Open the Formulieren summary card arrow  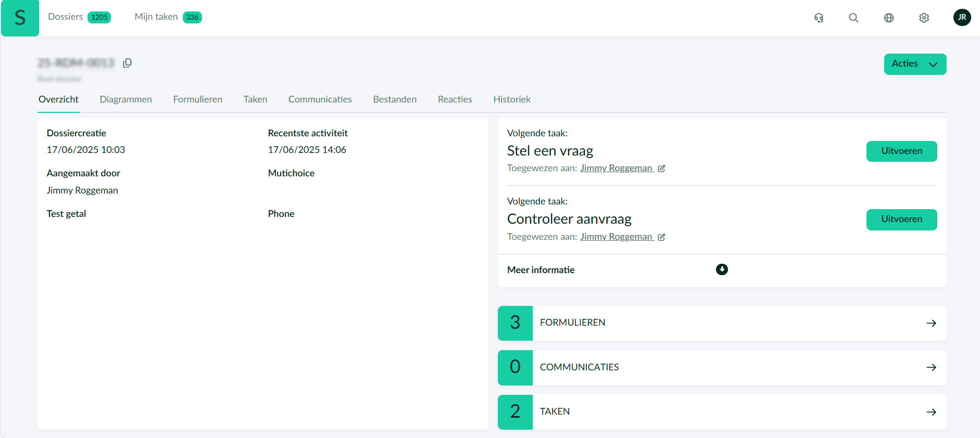tap(931, 323)
